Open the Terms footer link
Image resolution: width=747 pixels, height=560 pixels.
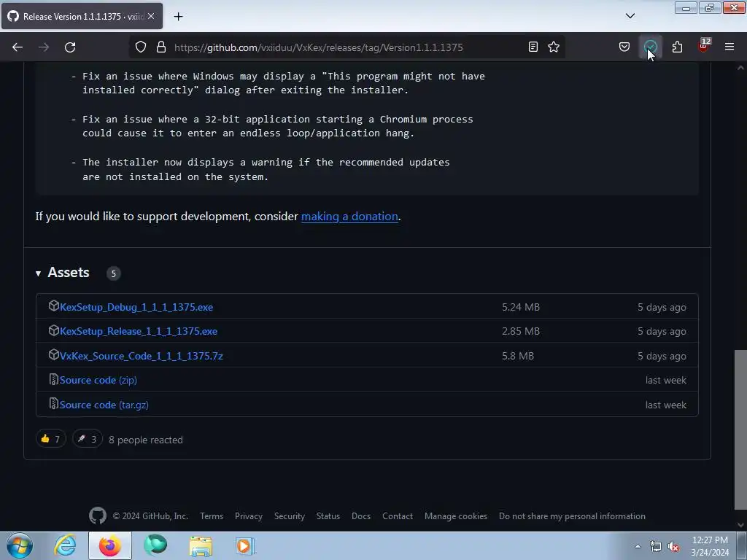coord(212,516)
